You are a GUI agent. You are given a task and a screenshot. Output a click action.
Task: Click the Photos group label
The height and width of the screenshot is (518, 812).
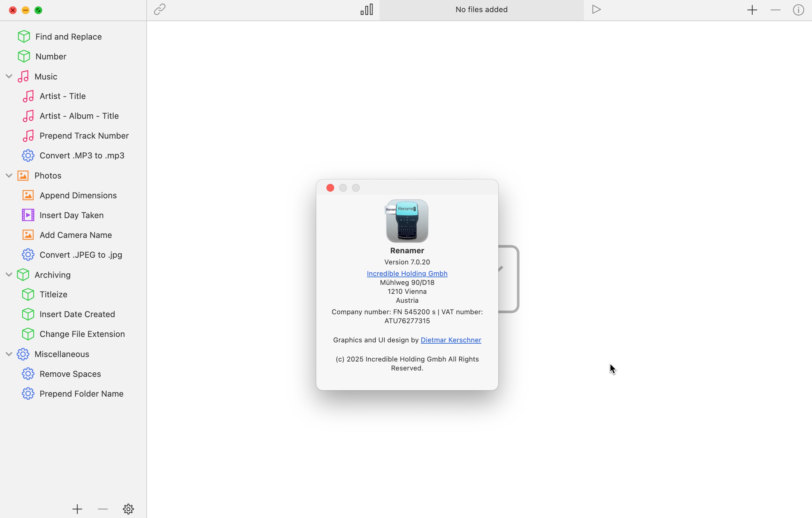point(48,176)
